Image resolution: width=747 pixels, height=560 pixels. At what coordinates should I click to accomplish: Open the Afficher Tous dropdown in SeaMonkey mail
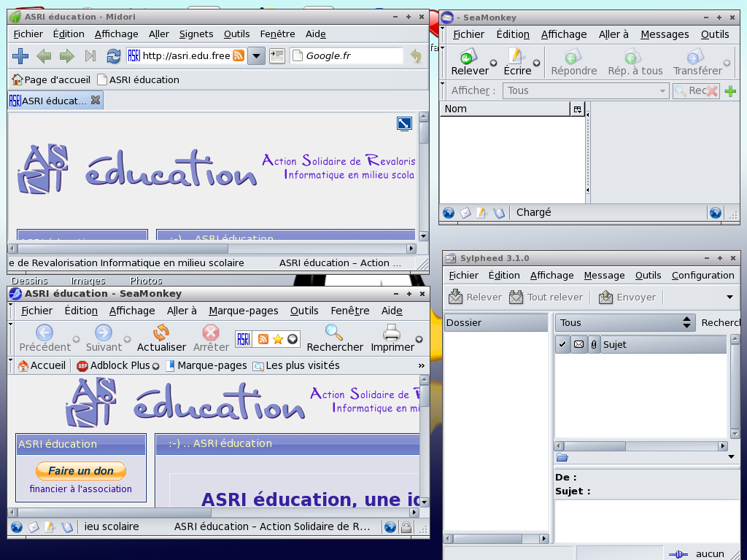(x=586, y=90)
